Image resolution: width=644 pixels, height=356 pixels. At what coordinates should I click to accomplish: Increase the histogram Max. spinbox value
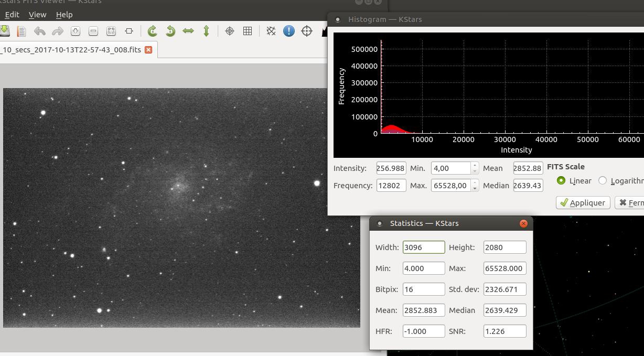[x=475, y=182]
